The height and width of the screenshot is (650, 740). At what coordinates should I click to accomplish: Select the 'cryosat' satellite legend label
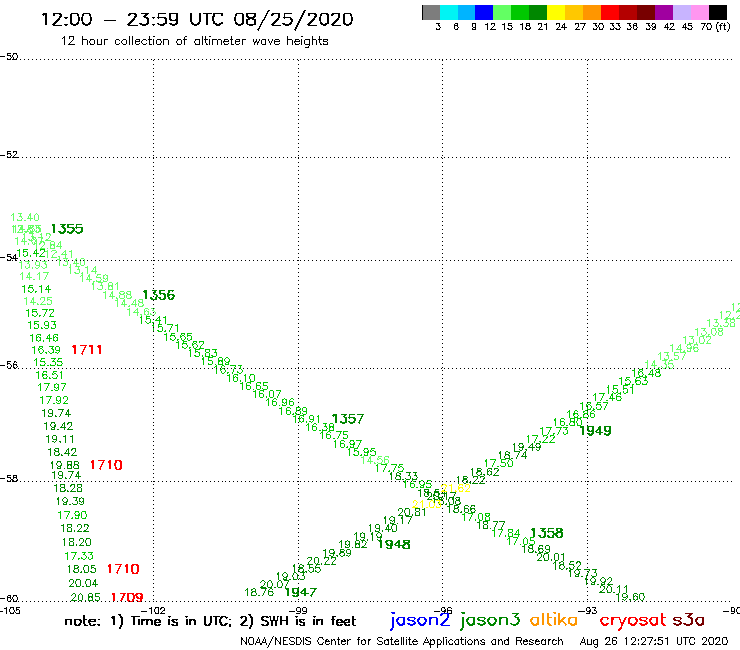coord(633,620)
